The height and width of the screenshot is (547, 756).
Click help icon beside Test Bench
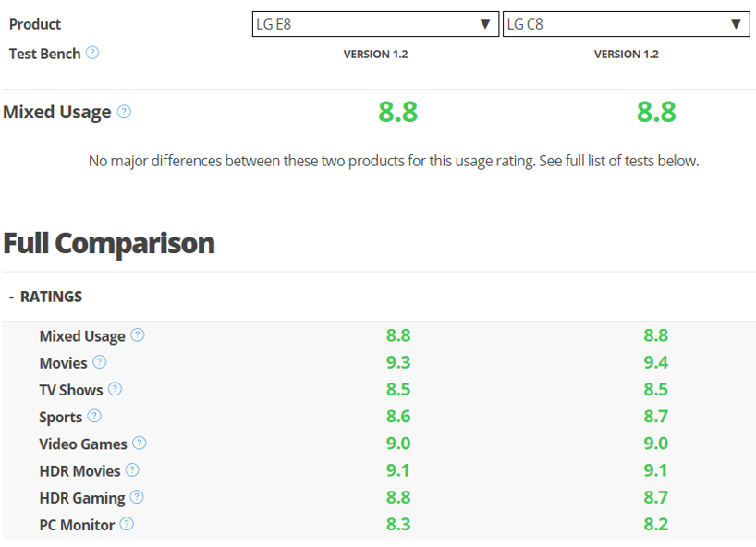92,53
